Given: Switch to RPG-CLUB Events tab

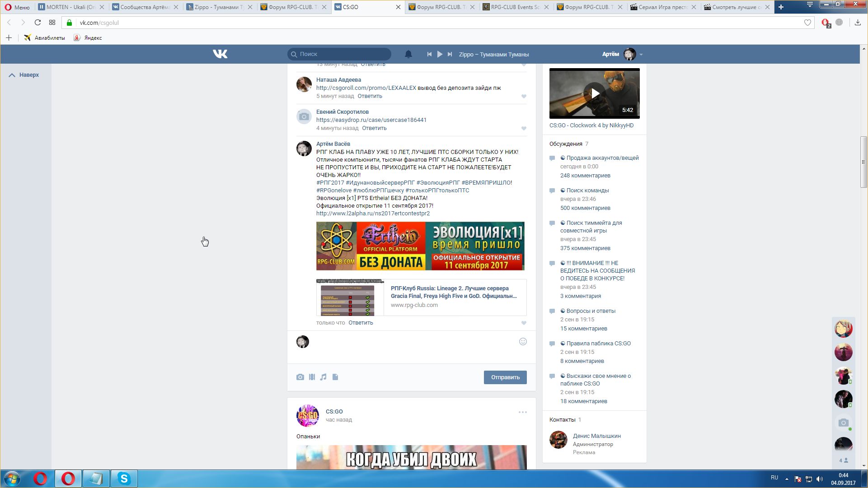Looking at the screenshot, I should 516,7.
